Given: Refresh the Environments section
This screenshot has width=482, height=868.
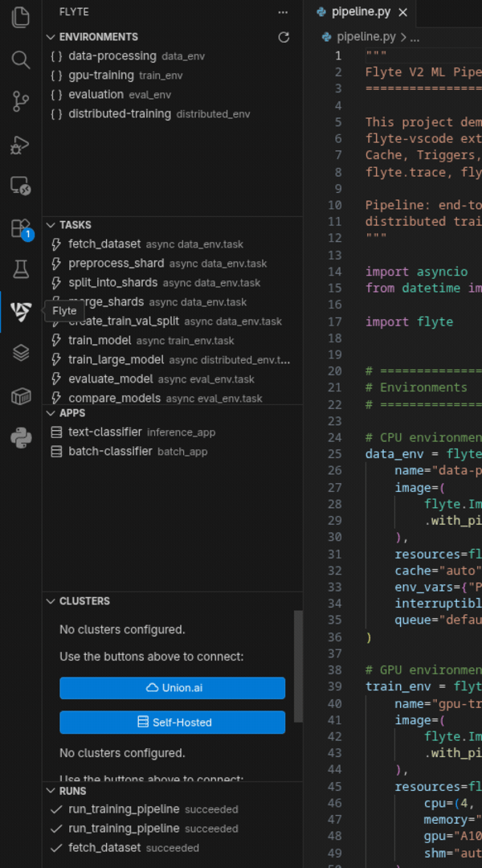Looking at the screenshot, I should coord(284,37).
